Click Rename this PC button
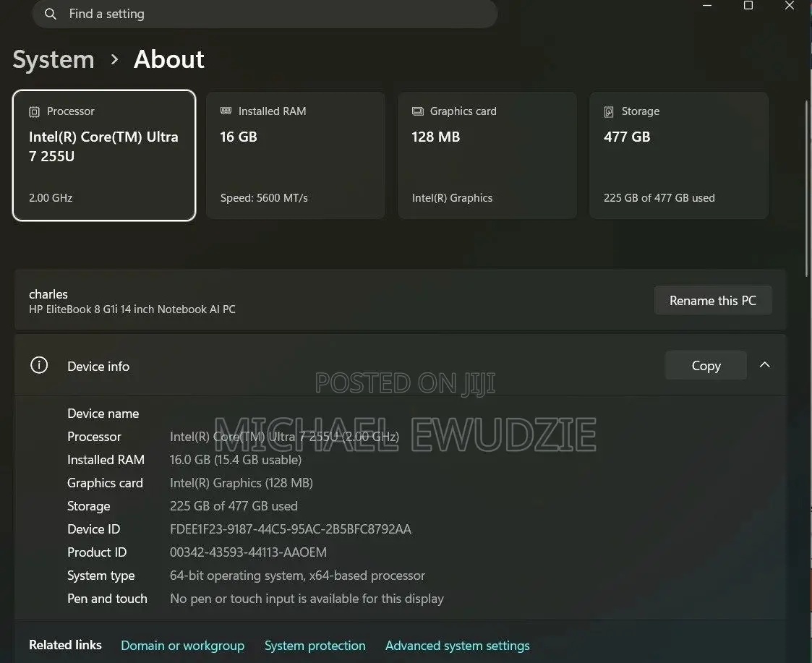This screenshot has height=663, width=812. tap(713, 301)
